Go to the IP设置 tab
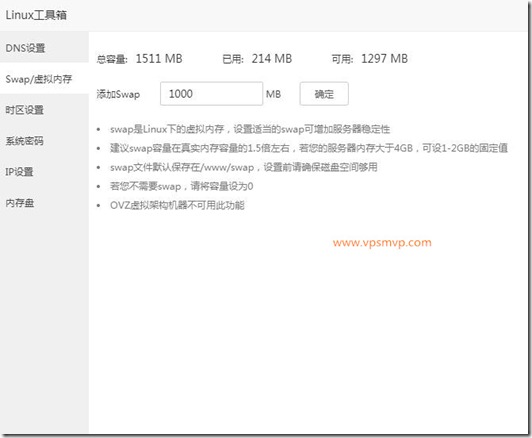532x438 pixels. click(x=44, y=172)
